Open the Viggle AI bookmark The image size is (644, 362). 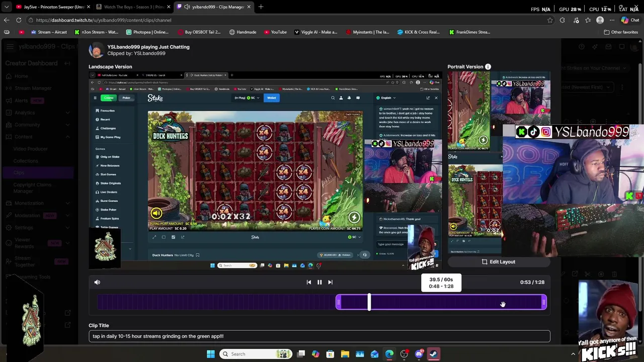coord(315,32)
